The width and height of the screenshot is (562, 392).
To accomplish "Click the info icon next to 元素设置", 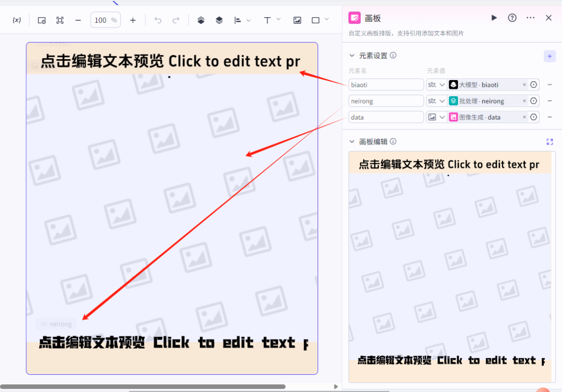I will tap(393, 56).
